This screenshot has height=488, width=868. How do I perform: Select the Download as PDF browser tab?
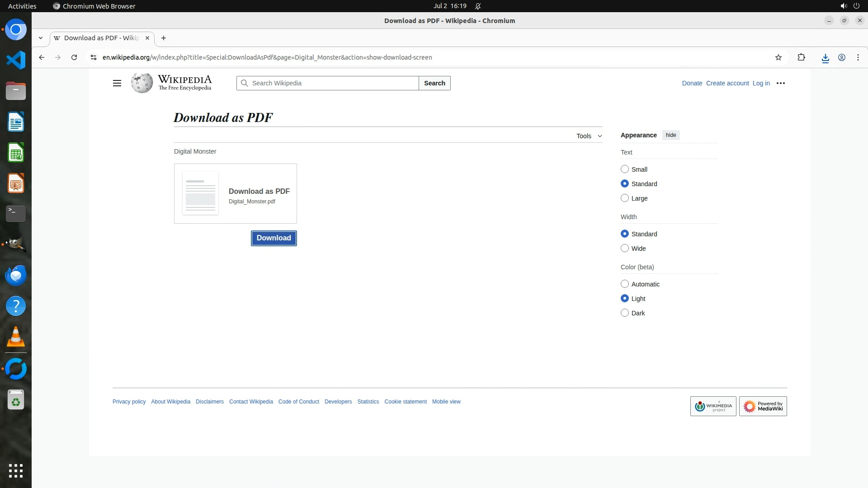pyautogui.click(x=101, y=38)
